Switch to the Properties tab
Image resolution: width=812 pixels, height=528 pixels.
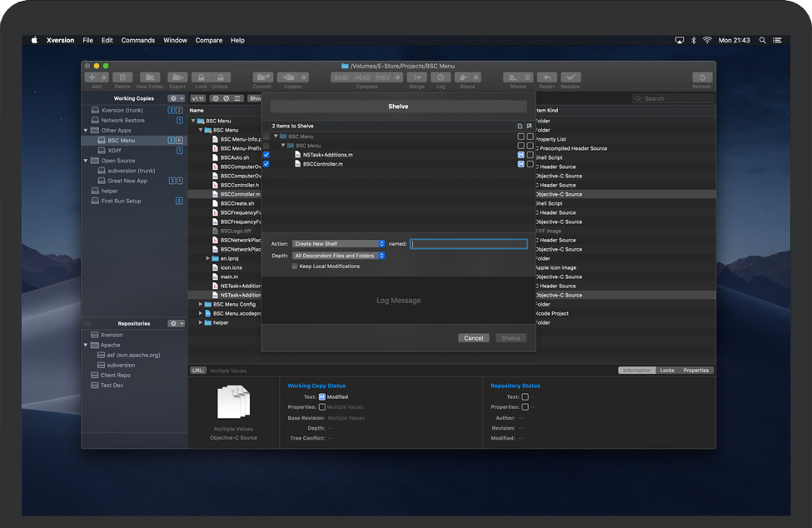tap(695, 370)
